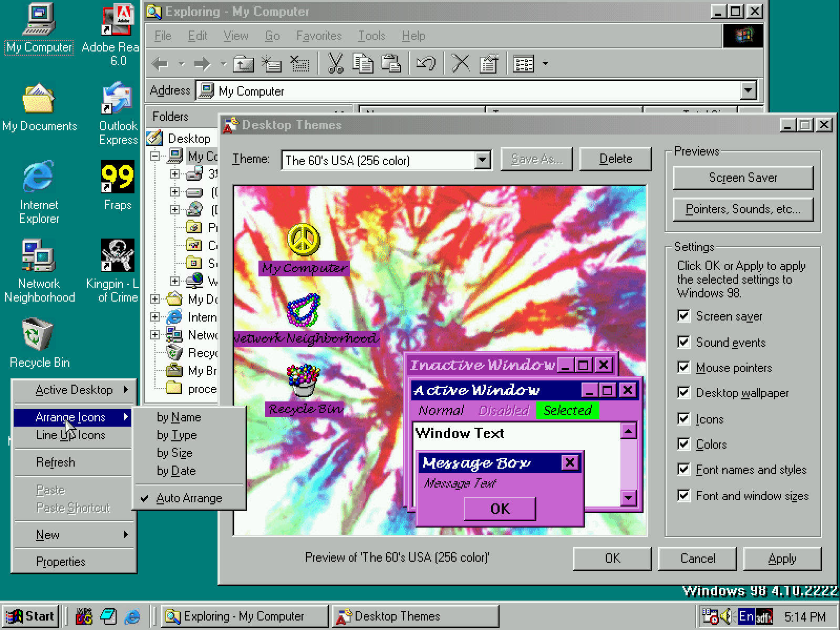The width and height of the screenshot is (840, 630).
Task: Click the Screen Saver preview button
Action: (743, 178)
